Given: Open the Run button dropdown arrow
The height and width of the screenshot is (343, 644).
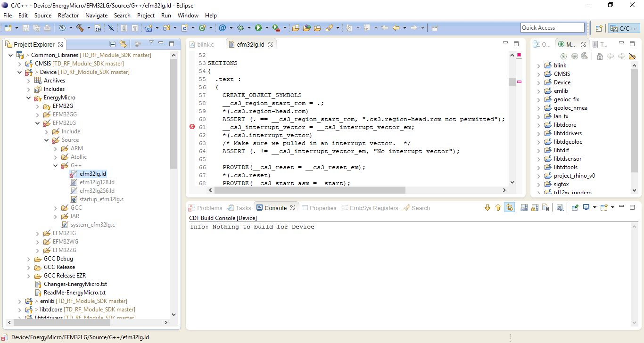Looking at the screenshot, I should click(x=266, y=28).
